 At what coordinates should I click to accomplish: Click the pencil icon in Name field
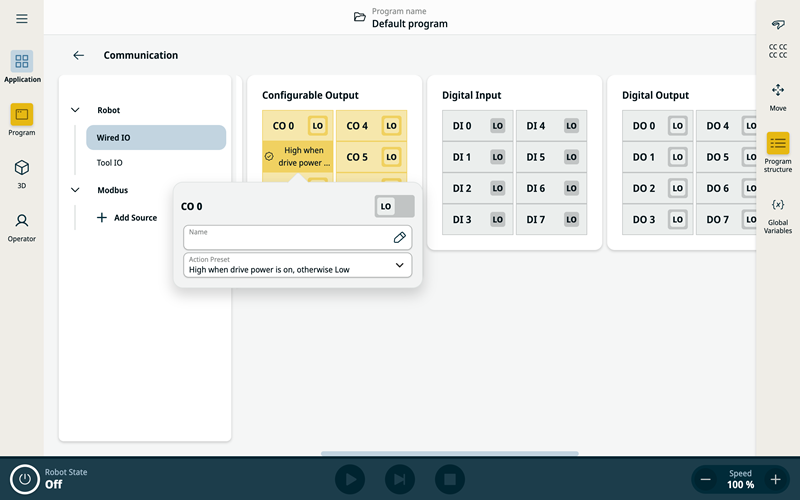coord(399,238)
